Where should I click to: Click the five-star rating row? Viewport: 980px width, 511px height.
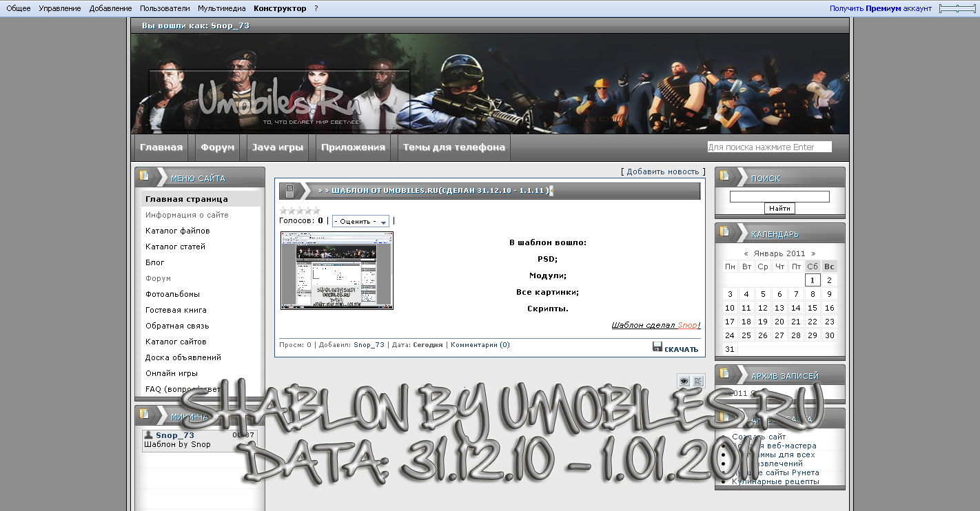300,211
